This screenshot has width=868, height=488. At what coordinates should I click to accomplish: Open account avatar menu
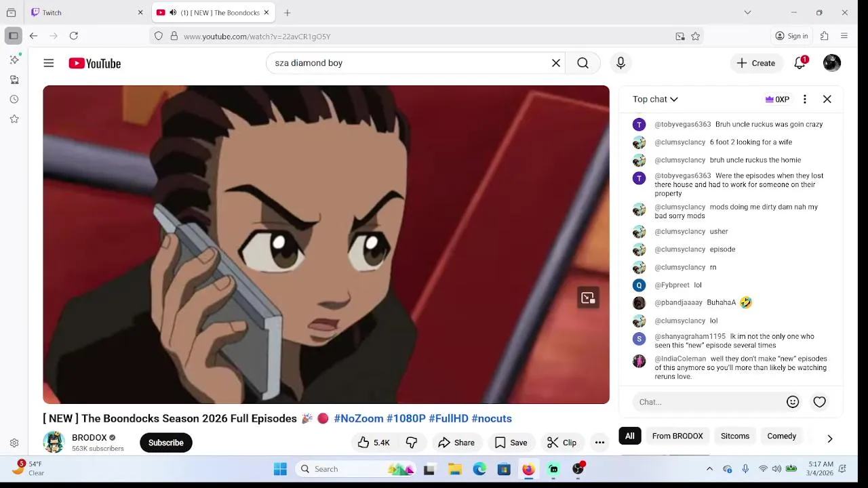832,63
